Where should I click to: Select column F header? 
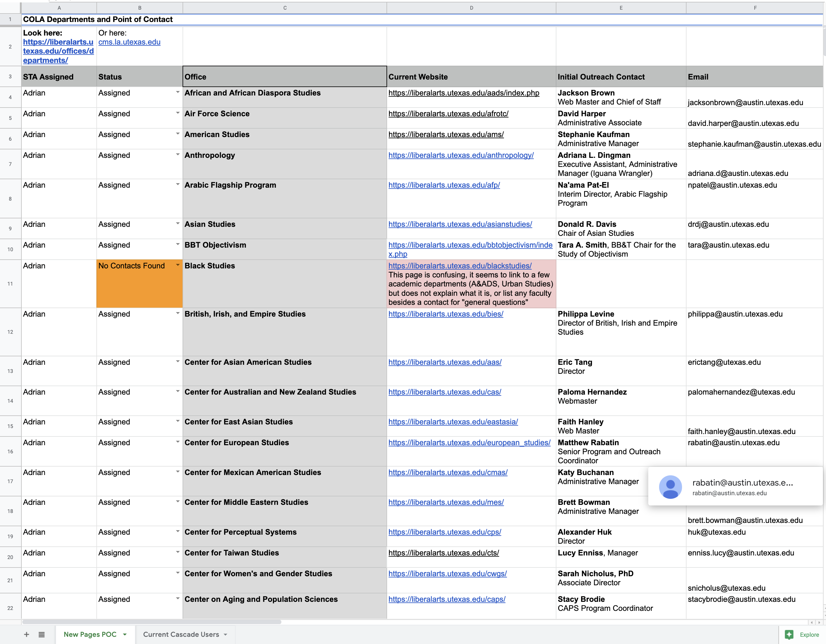[x=755, y=8]
